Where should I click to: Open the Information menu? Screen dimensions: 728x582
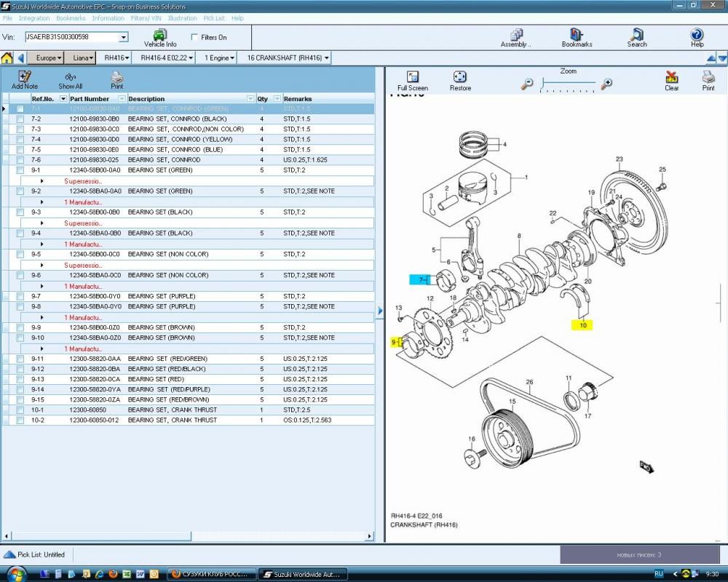pyautogui.click(x=108, y=18)
